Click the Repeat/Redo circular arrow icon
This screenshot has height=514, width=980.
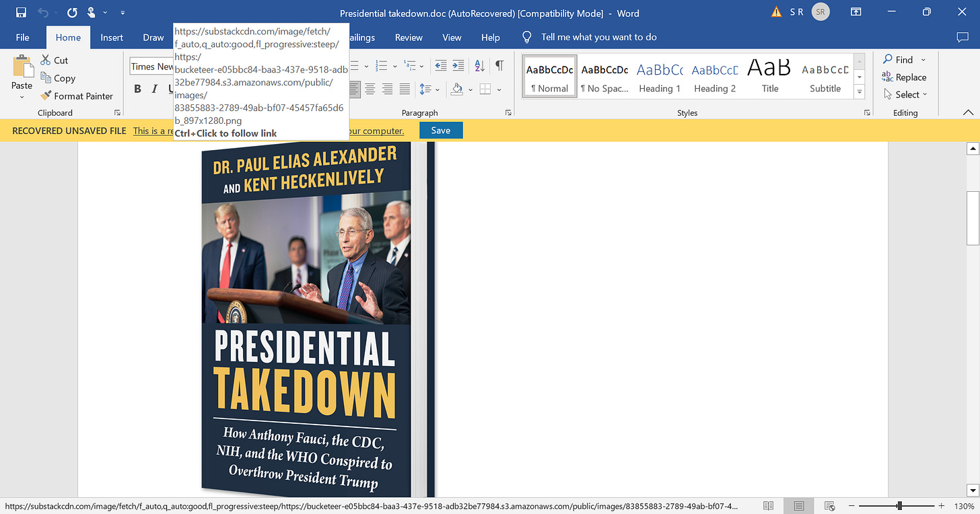point(72,13)
